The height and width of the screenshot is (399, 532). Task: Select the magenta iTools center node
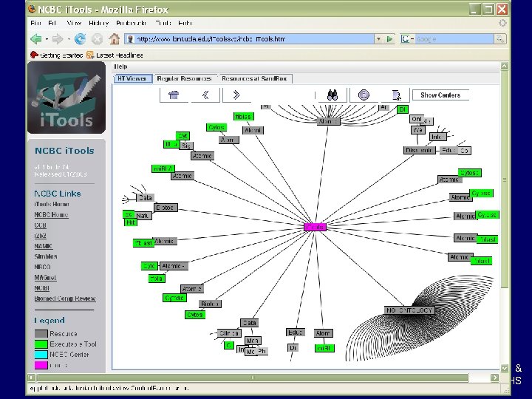coord(315,227)
